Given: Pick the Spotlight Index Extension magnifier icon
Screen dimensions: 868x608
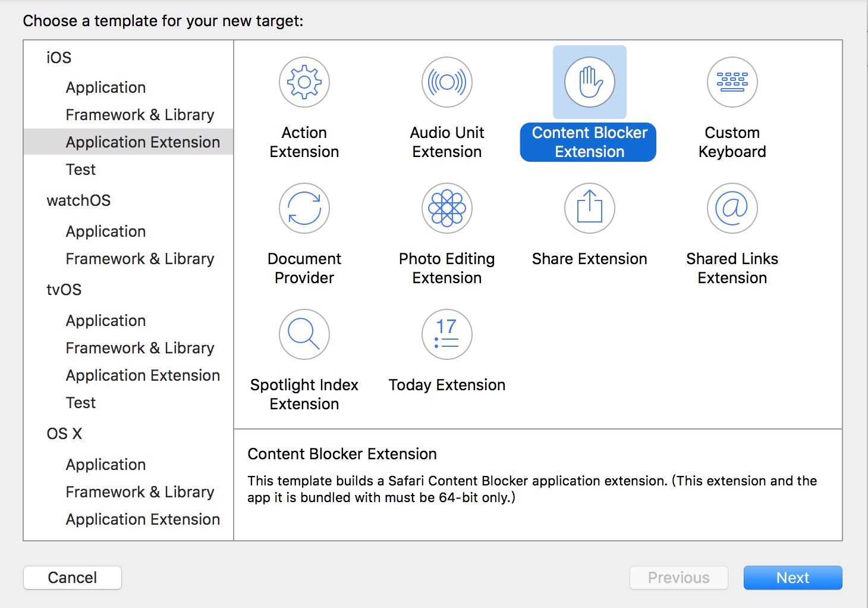Looking at the screenshot, I should click(304, 334).
